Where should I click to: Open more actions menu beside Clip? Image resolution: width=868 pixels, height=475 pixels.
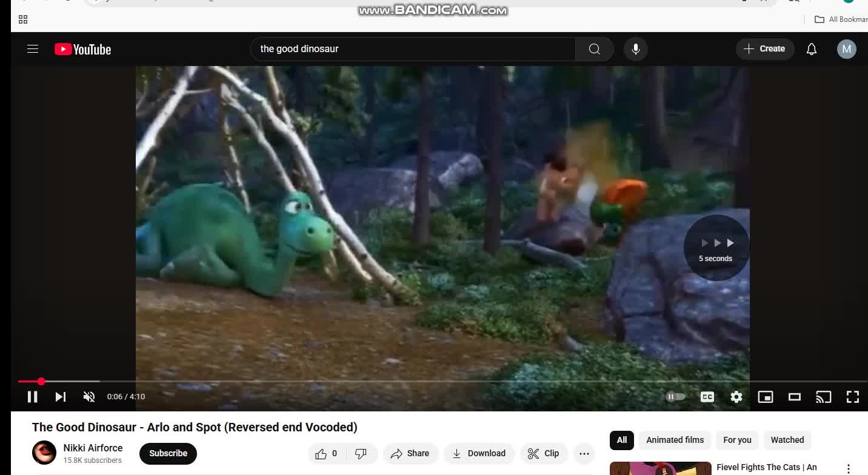[584, 453]
